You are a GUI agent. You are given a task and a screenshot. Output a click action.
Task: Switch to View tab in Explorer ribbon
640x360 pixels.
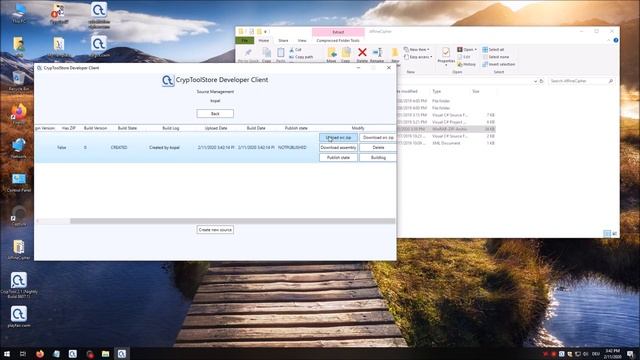pyautogui.click(x=302, y=40)
